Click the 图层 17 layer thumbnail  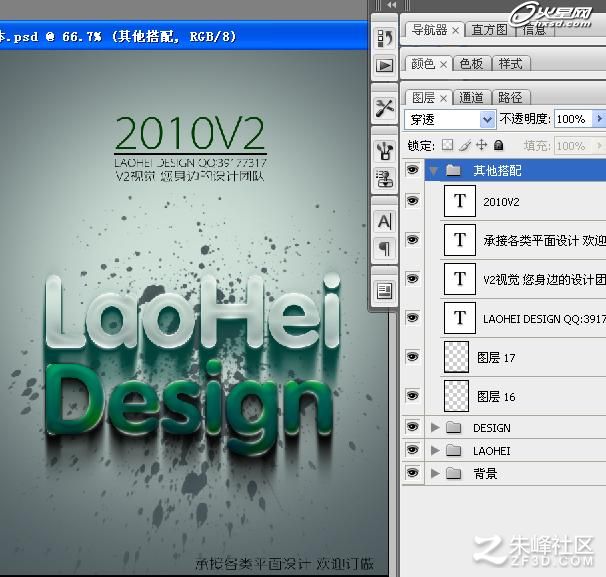pyautogui.click(x=456, y=357)
